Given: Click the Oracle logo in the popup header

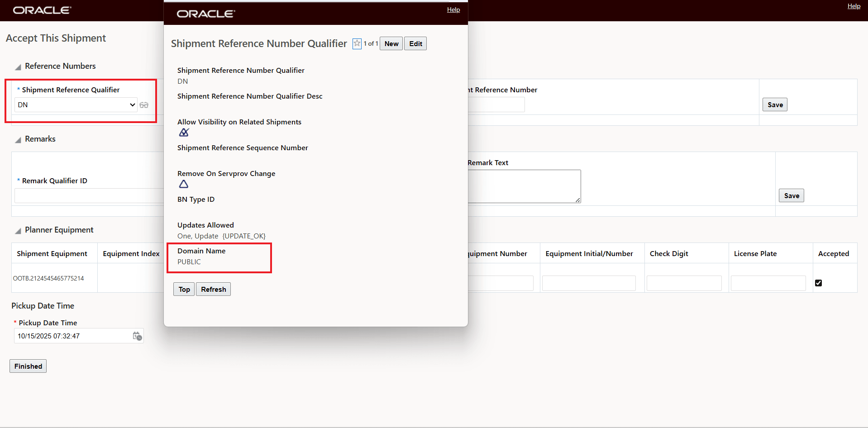Looking at the screenshot, I should click(x=205, y=14).
